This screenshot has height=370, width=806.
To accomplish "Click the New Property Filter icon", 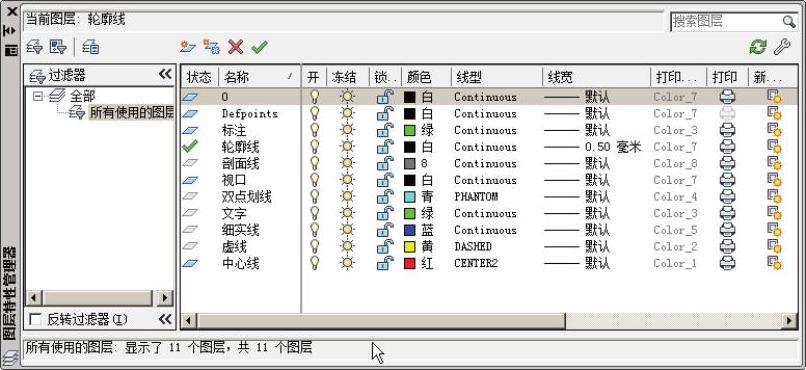I will (x=35, y=47).
